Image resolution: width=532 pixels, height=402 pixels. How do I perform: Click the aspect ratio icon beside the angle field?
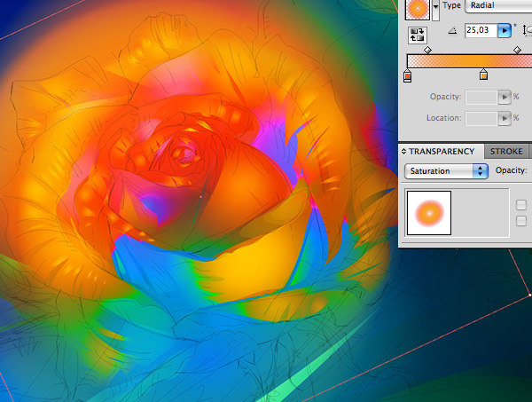tap(528, 30)
